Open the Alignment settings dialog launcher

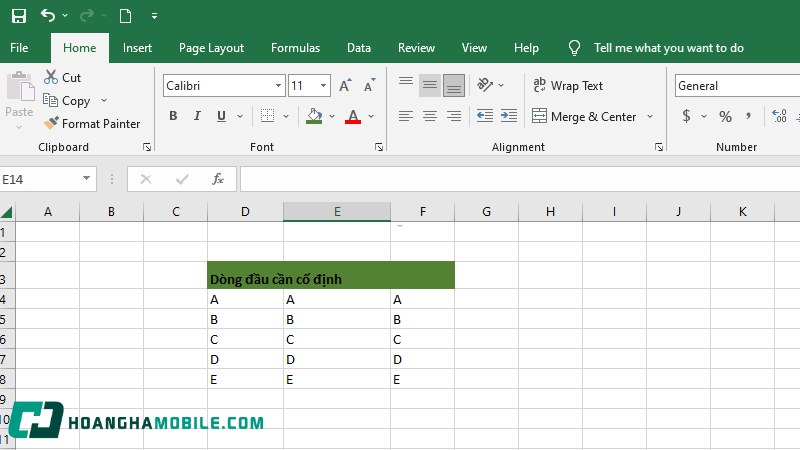tap(659, 147)
